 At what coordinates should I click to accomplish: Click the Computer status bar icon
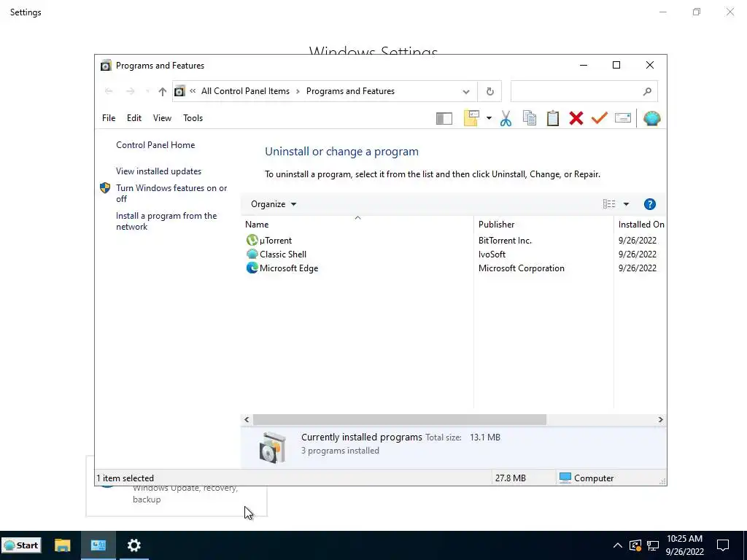565,478
